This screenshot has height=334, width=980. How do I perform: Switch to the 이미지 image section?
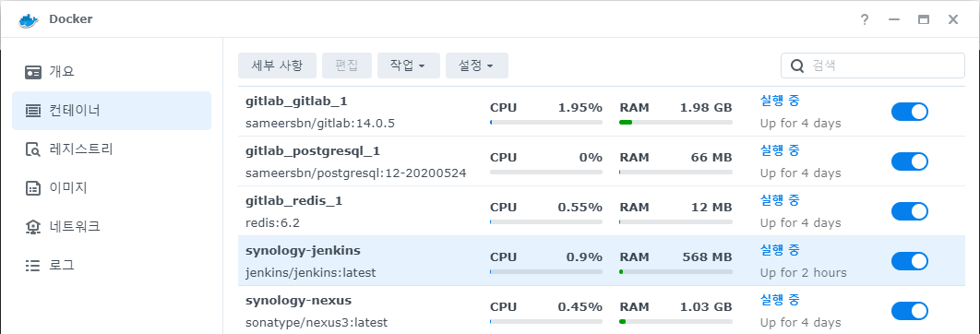[112, 188]
